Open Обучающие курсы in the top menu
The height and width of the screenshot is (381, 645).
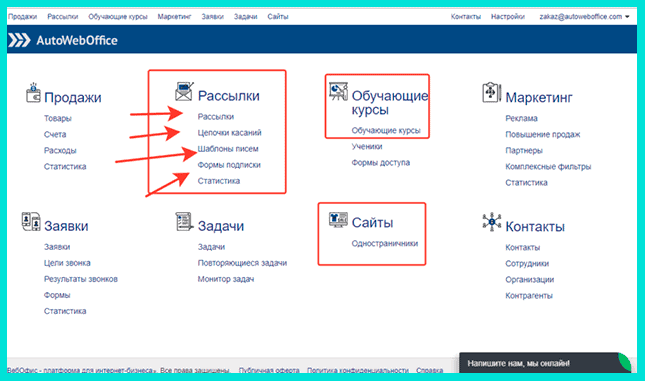tap(118, 17)
